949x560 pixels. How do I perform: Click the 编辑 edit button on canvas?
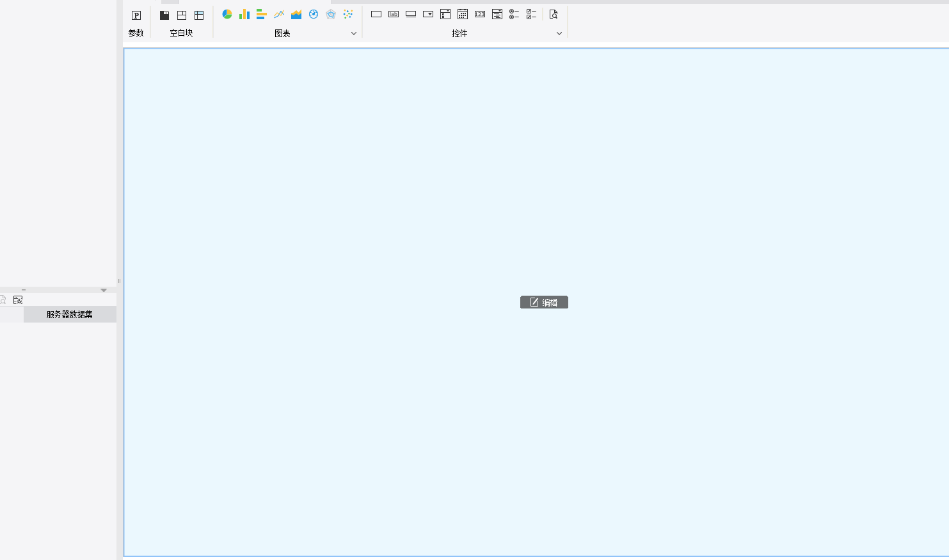coord(544,302)
